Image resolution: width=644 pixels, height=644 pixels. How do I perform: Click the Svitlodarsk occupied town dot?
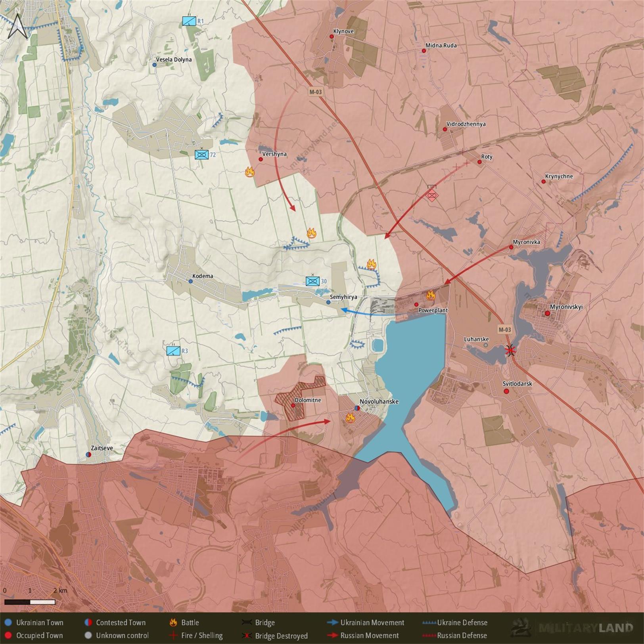[506, 391]
